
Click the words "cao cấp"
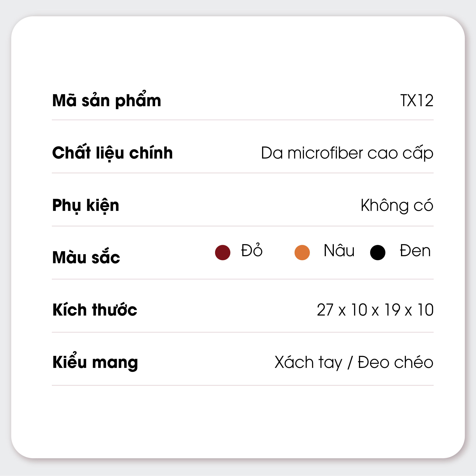(400, 153)
